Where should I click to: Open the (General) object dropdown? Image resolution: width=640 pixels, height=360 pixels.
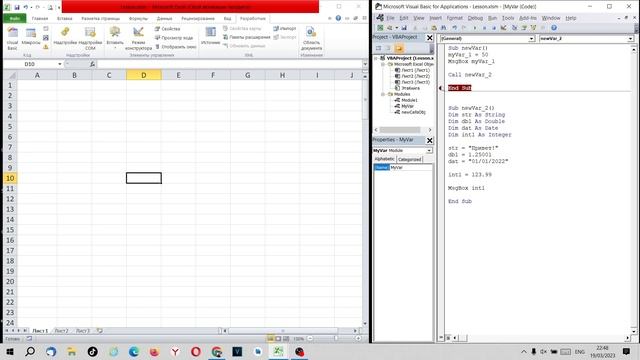(x=531, y=38)
